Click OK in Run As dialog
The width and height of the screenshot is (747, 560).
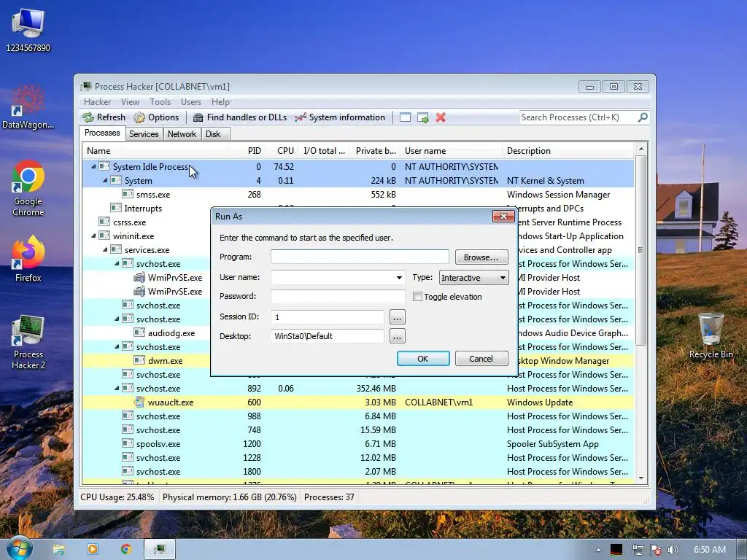[423, 359]
